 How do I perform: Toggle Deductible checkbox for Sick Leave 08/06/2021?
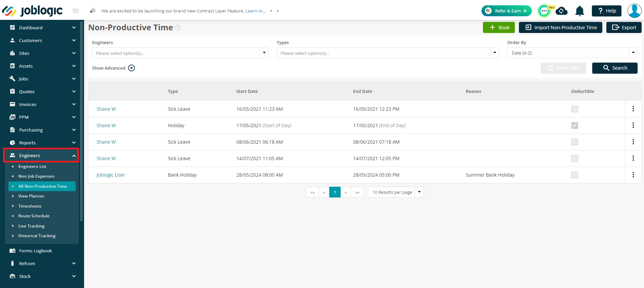pos(575,142)
